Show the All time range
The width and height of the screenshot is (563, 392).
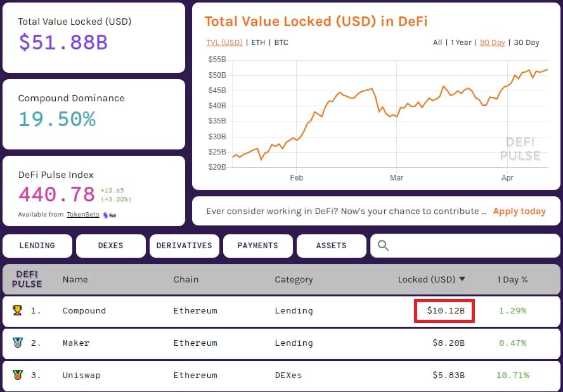tap(437, 42)
